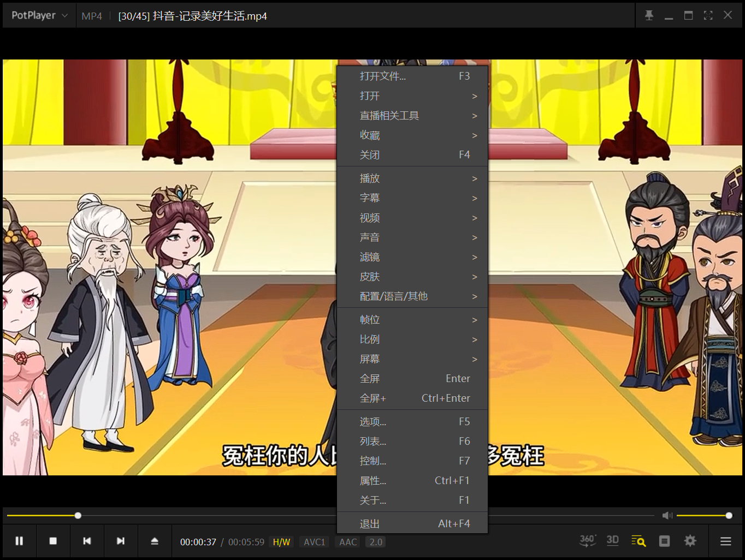Viewport: 745px width, 560px height.
Task: Click the AVC1 video codec badge
Action: click(315, 542)
